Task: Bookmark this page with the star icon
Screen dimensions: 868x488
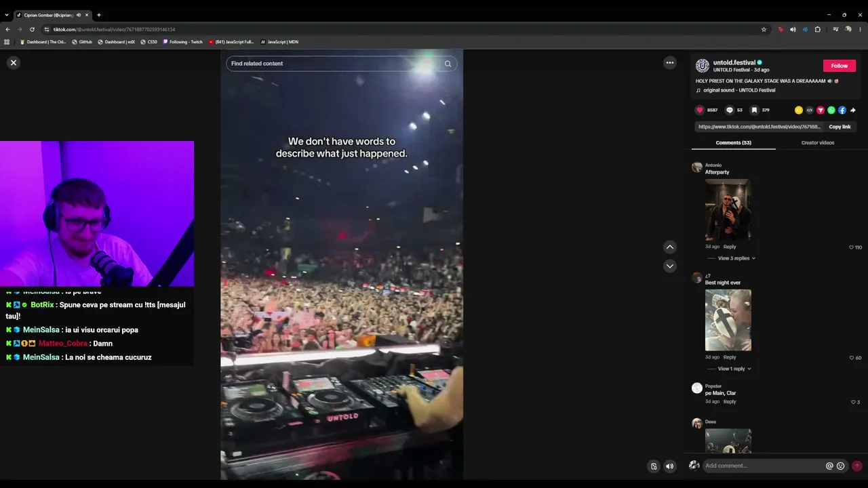Action: (764, 29)
